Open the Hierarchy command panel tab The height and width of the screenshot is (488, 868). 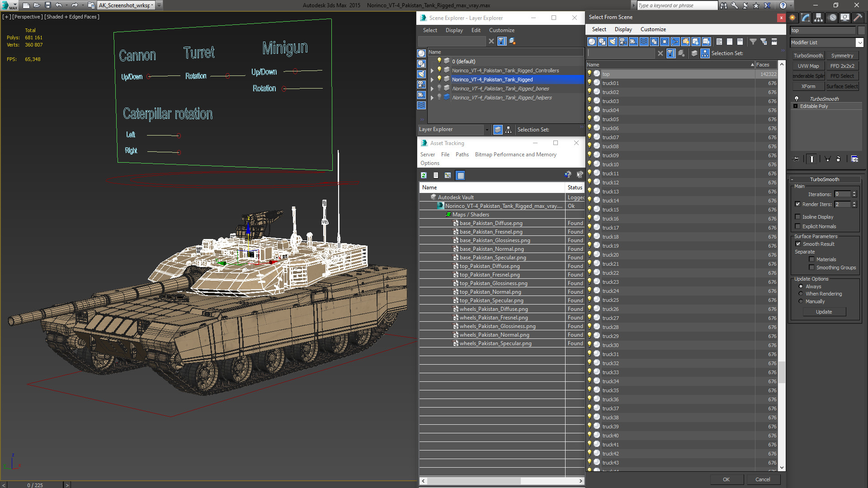click(x=819, y=18)
